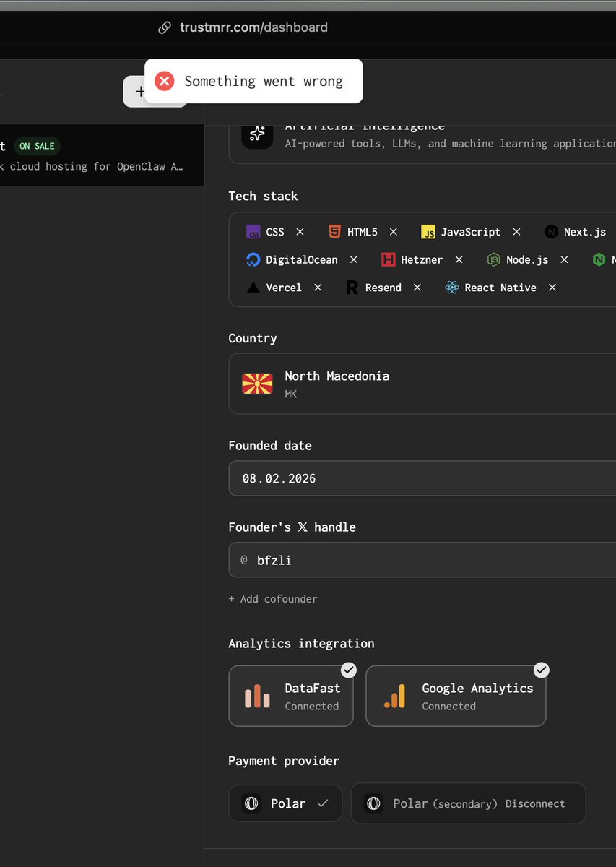Click the DataFast bars icon
Image resolution: width=616 pixels, height=867 pixels.
pyautogui.click(x=257, y=696)
